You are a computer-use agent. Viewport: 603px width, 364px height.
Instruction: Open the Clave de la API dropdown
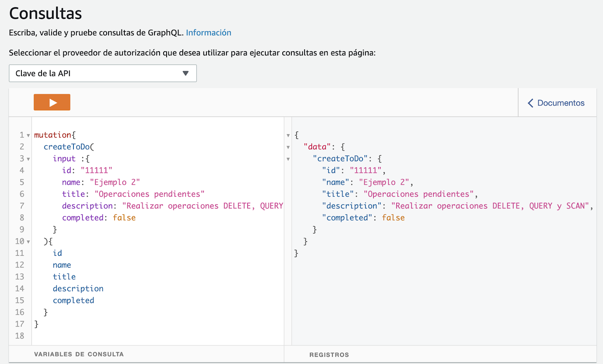pos(103,73)
